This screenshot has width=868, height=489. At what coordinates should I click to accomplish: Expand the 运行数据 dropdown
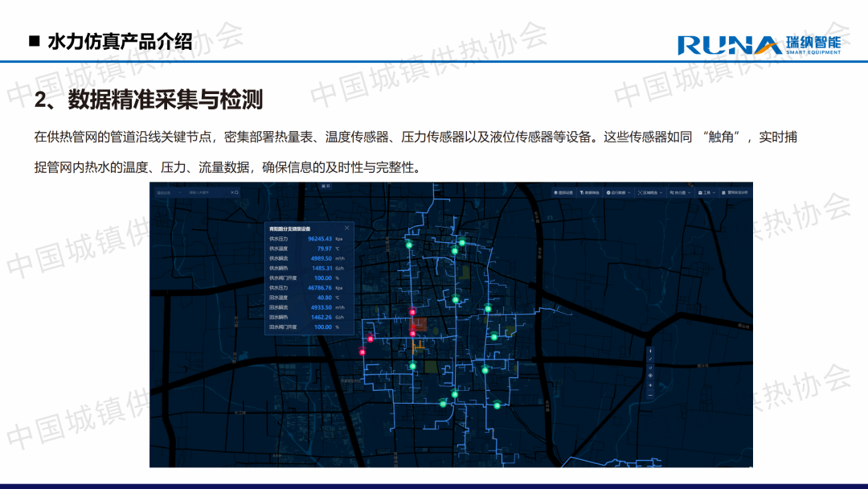619,193
